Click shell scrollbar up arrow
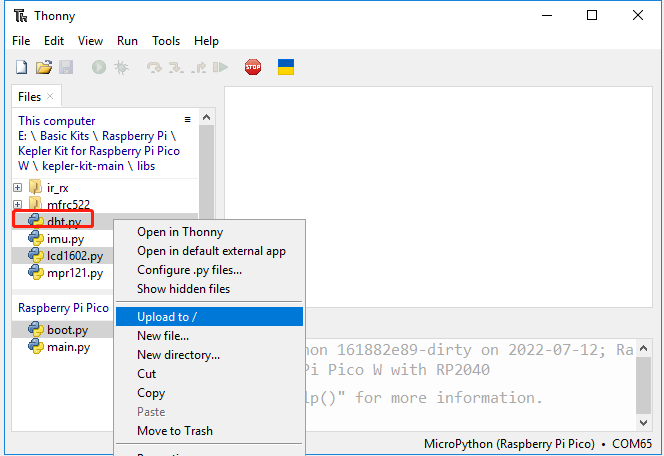Viewport: 664px width, 456px height. click(x=643, y=348)
